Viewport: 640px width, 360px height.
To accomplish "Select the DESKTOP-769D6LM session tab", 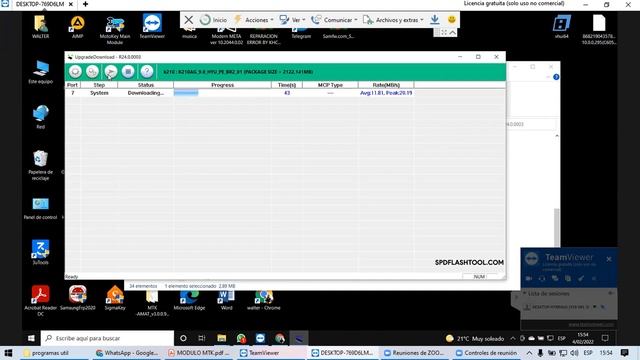I will point(39,4).
